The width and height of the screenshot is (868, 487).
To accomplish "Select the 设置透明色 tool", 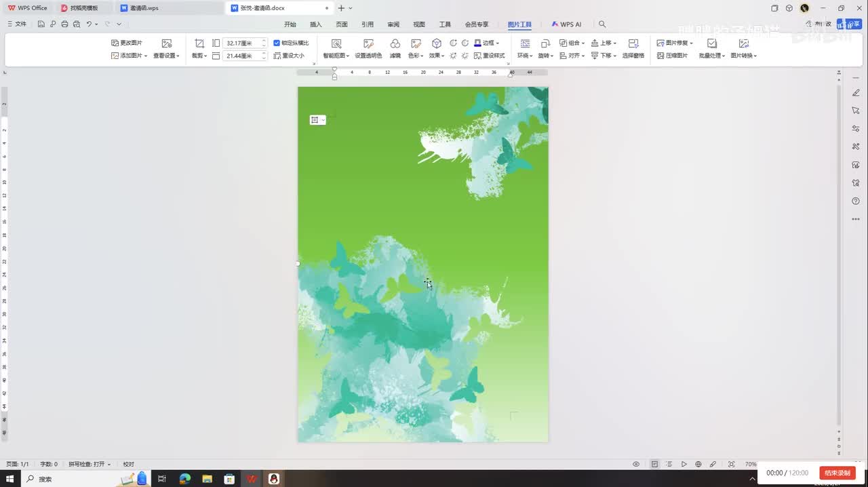I will pos(368,50).
